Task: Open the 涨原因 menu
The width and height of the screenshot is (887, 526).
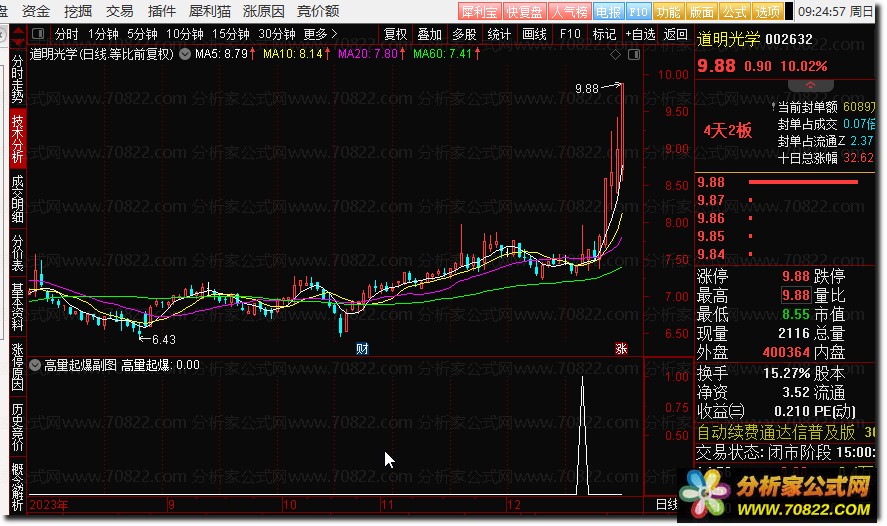Action: pyautogui.click(x=264, y=11)
